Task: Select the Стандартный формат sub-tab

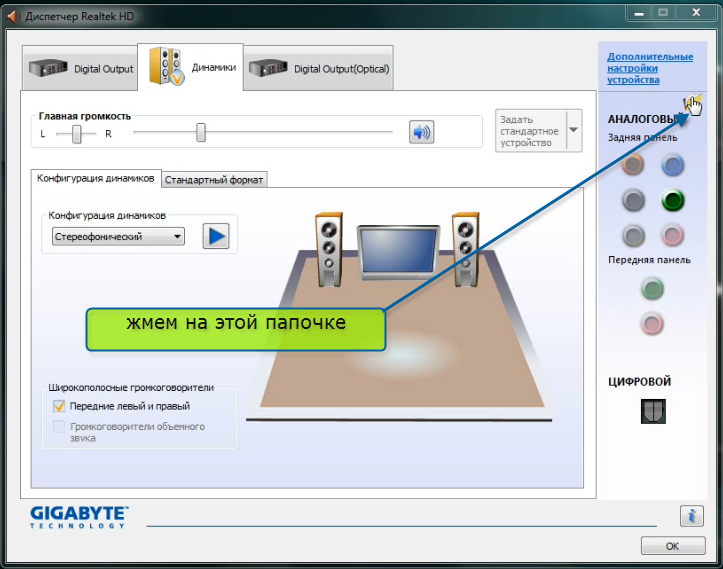Action: pos(214,180)
